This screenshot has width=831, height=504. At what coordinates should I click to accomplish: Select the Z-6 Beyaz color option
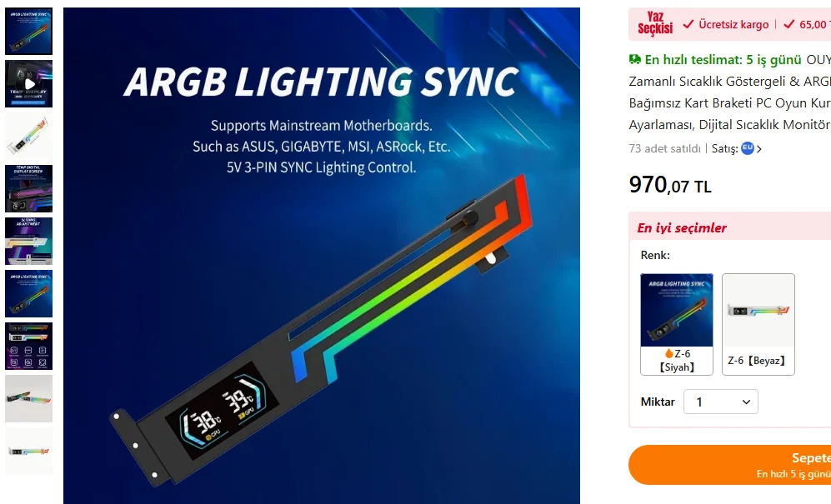(x=758, y=324)
